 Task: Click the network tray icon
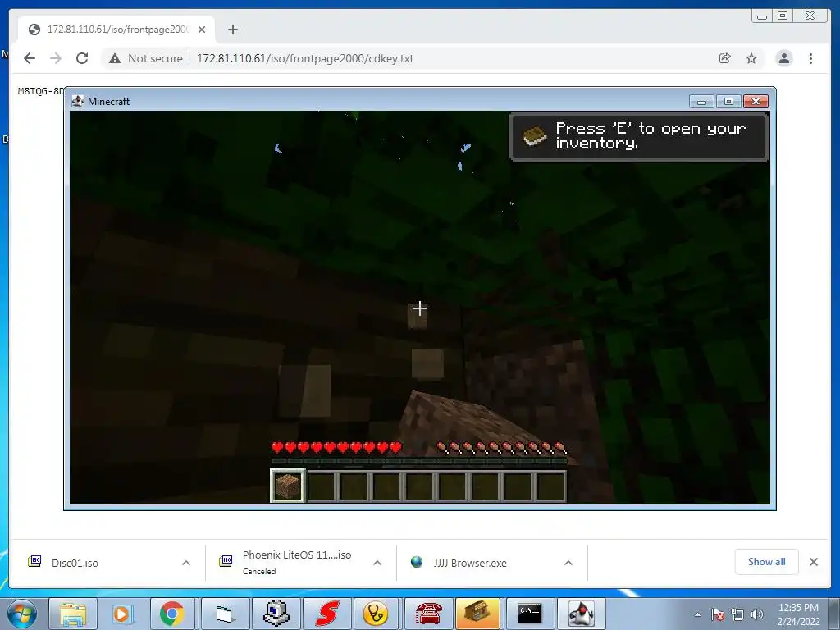click(x=737, y=614)
